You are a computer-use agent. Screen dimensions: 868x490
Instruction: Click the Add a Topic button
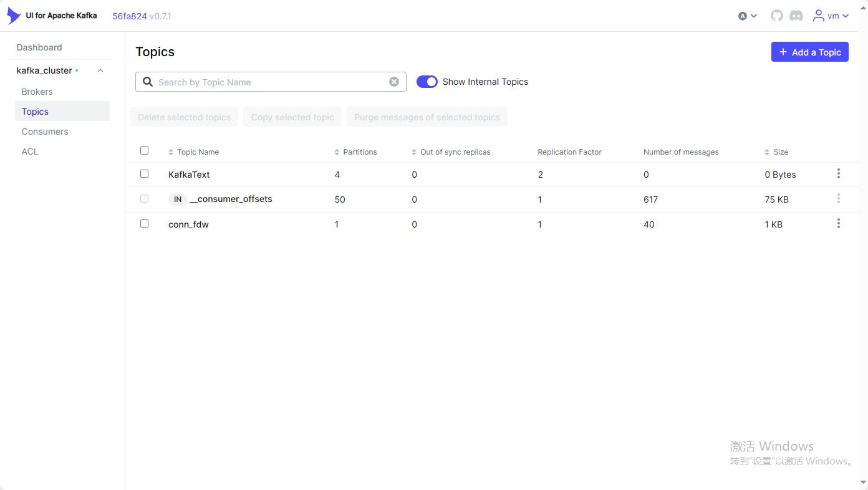tap(809, 52)
